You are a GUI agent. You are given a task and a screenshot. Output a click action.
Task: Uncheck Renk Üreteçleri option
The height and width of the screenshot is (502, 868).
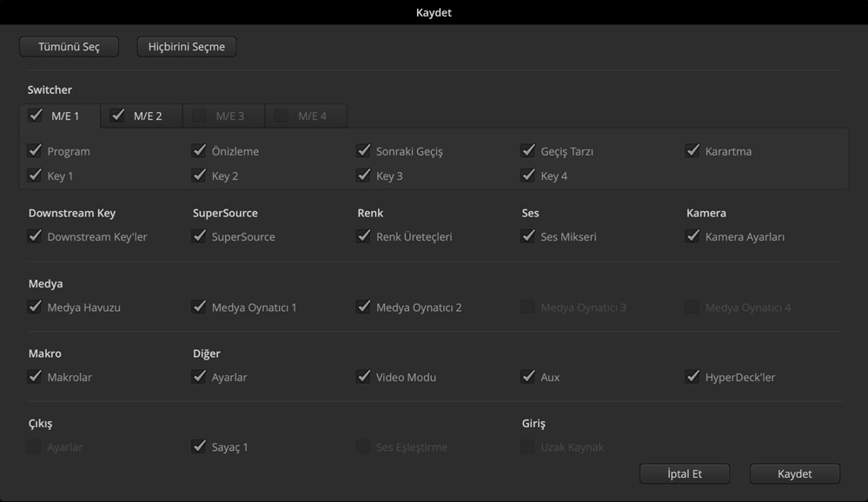click(363, 236)
